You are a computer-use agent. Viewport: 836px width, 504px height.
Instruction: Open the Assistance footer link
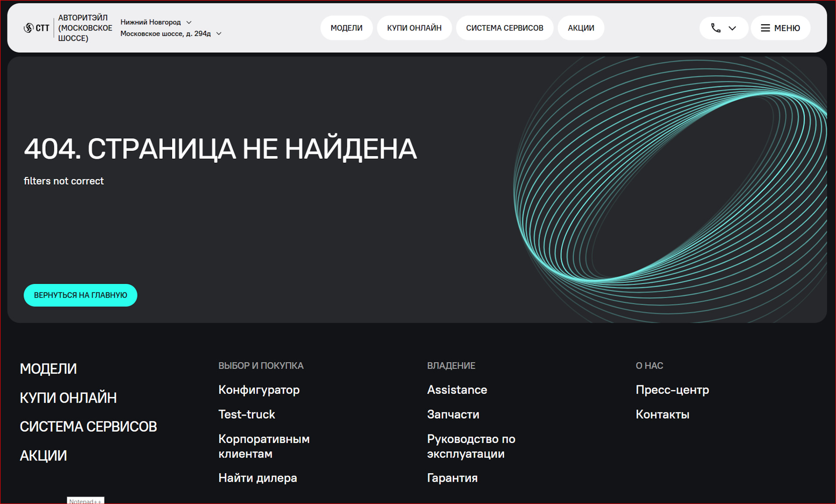tap(457, 390)
